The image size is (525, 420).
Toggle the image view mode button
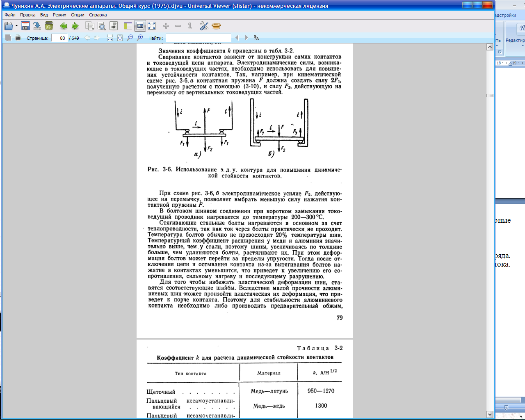tap(140, 26)
